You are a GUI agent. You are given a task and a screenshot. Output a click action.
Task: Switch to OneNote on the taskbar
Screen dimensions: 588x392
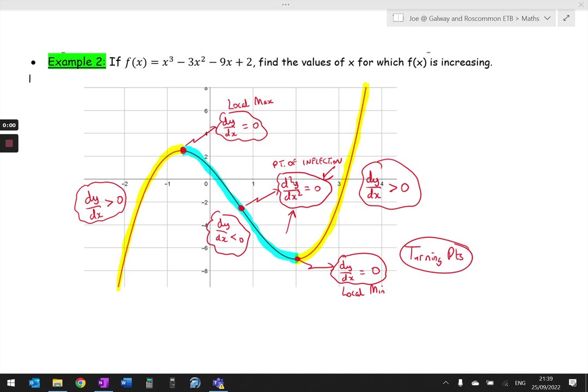pos(103,383)
